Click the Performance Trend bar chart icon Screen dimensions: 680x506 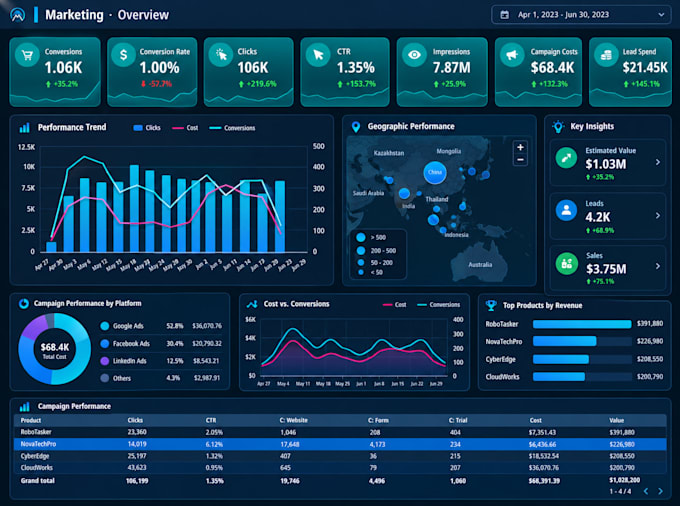coord(25,127)
